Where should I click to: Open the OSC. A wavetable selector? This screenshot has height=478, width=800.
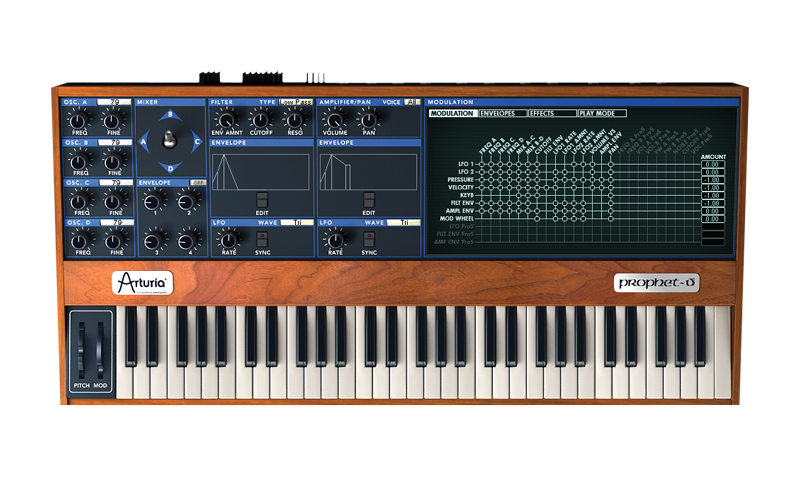point(114,102)
